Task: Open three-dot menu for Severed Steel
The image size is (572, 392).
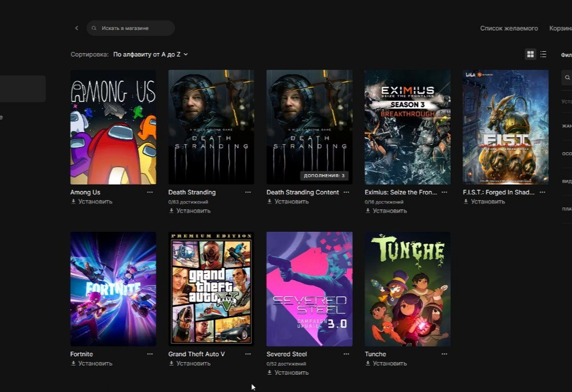Action: coord(346,354)
